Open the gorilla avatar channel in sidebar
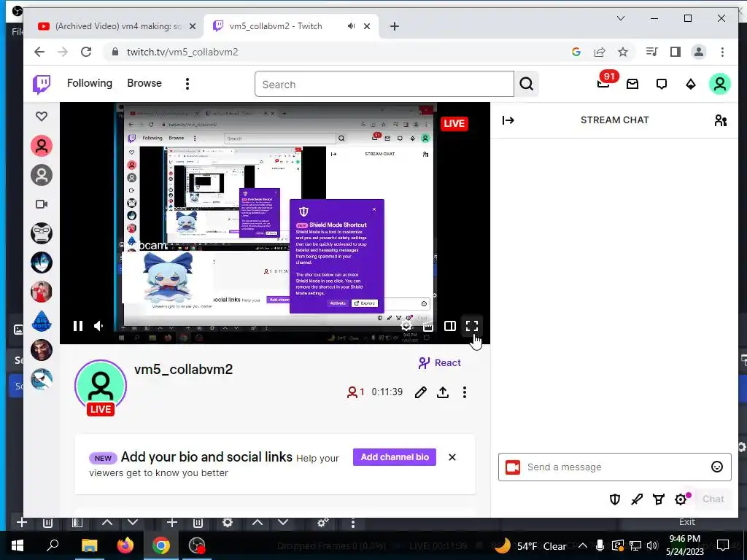 (x=42, y=233)
